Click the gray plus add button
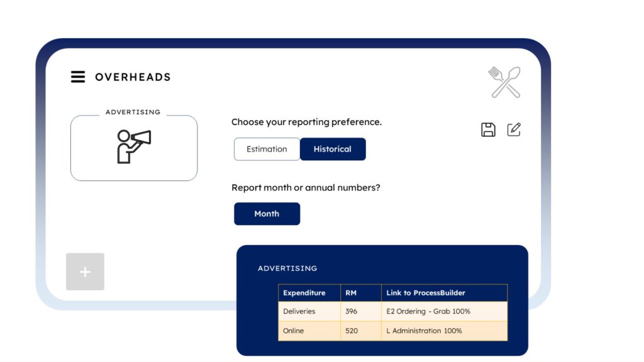 pos(85,271)
